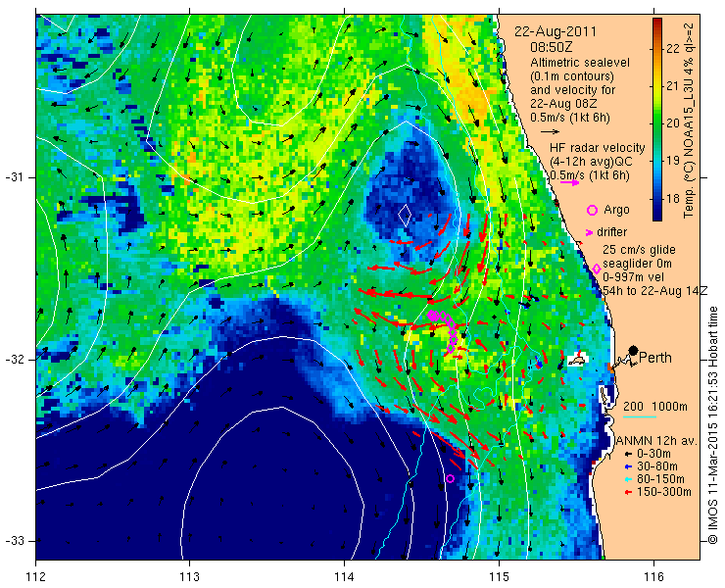Click the -33 latitude axis label
This screenshot has width=725, height=588.
coord(14,541)
